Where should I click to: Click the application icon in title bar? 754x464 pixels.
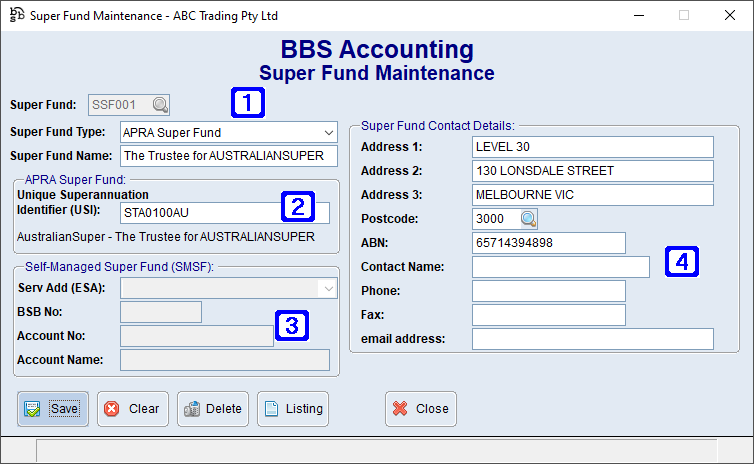coord(16,16)
